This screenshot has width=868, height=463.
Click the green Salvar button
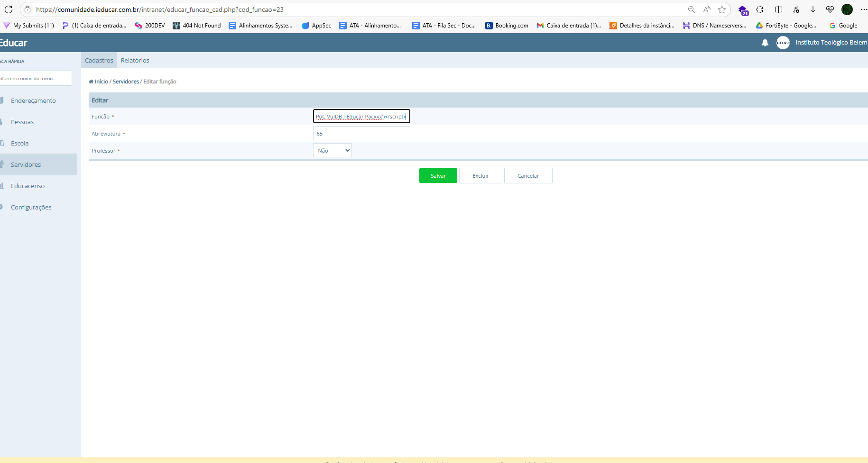pos(438,176)
